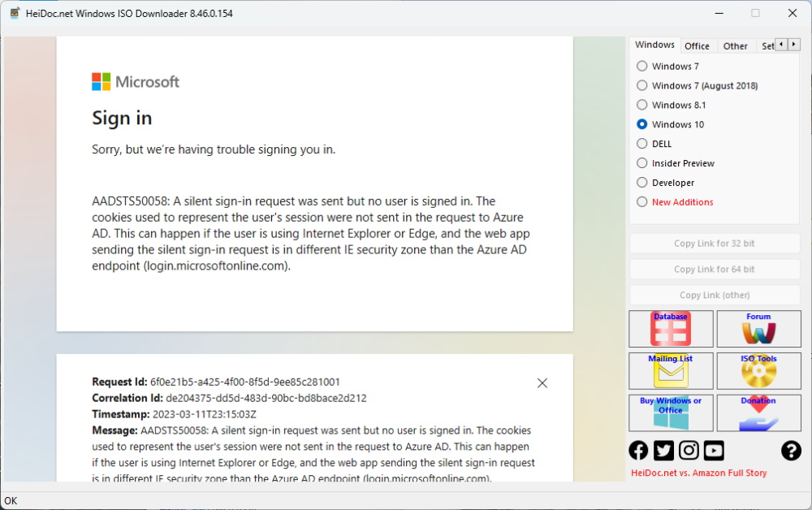Click the 'Sorry, but we're having trouble' message
812x510 pixels.
(214, 149)
